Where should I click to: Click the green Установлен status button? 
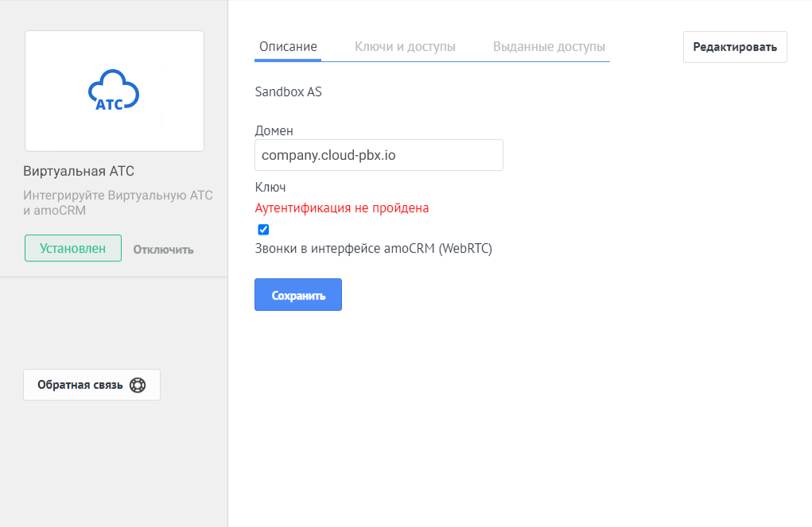[x=73, y=248]
